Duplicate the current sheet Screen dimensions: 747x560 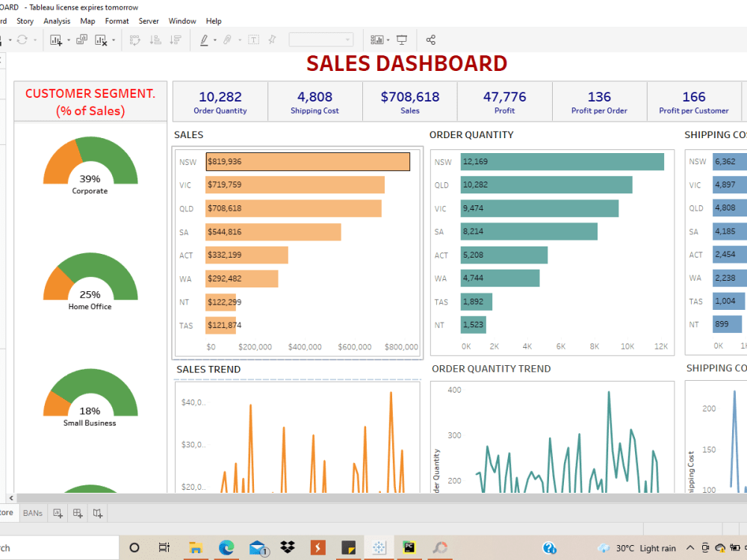[x=81, y=40]
